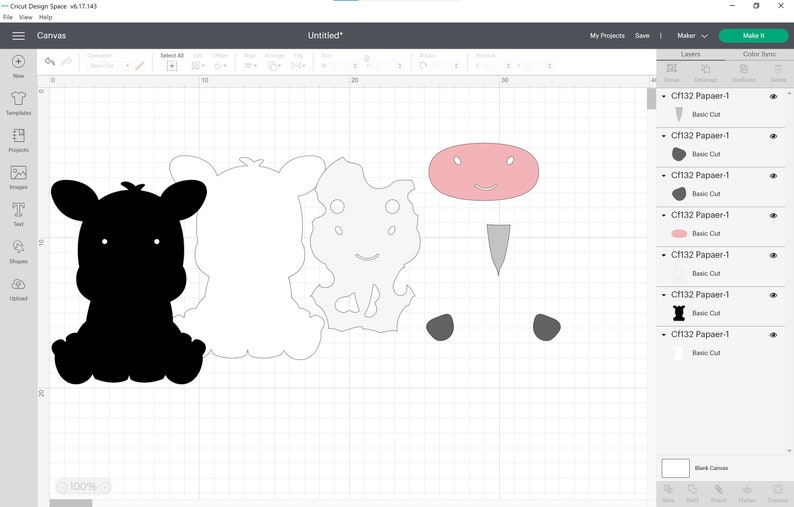Open the Maker machine dropdown
The height and width of the screenshot is (507, 794).
click(692, 35)
